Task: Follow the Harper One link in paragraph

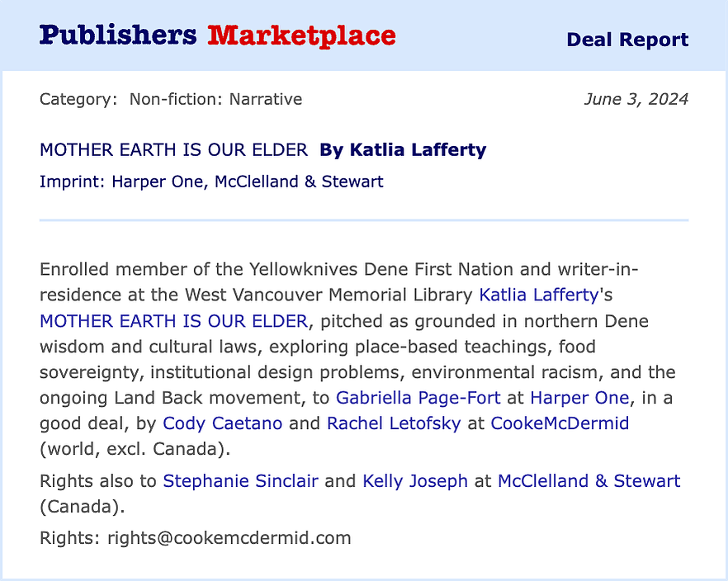Action: tap(579, 398)
